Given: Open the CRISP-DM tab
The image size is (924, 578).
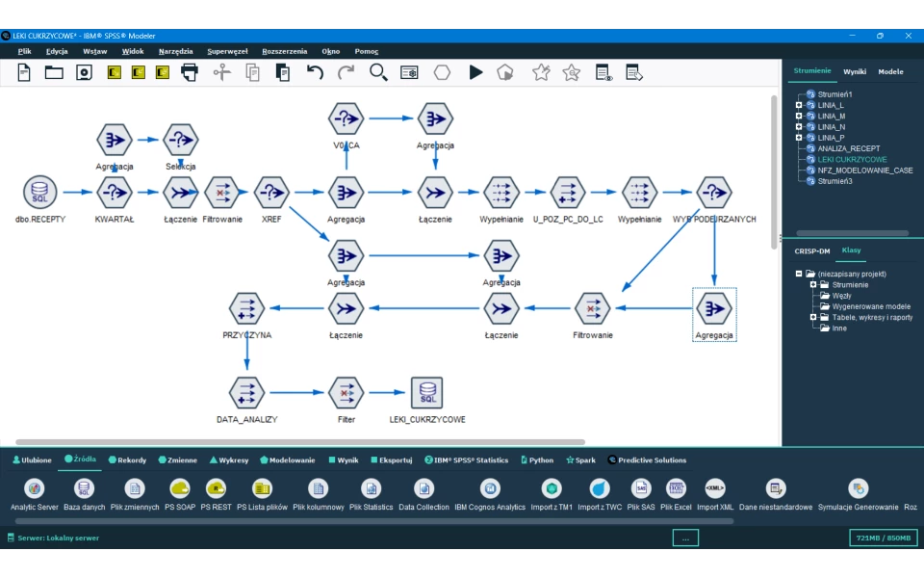Looking at the screenshot, I should point(811,251).
